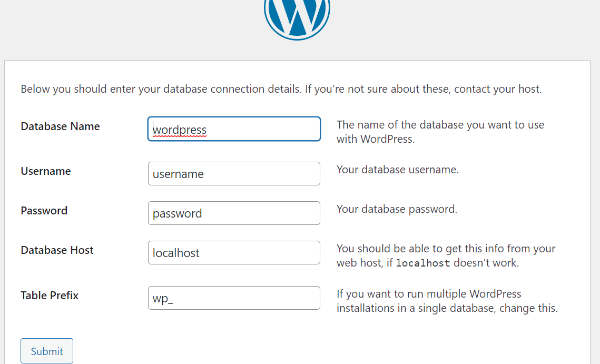The image size is (600, 364).
Task: Click the 'Your database password.' hint
Action: (397, 209)
